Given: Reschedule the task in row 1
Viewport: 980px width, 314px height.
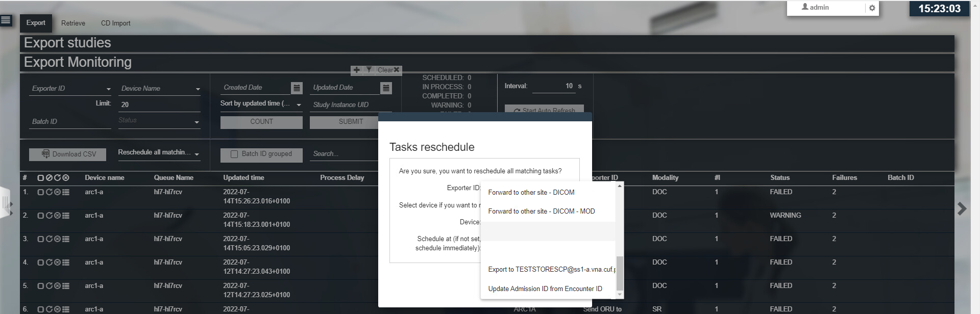Looking at the screenshot, I should coord(49,192).
